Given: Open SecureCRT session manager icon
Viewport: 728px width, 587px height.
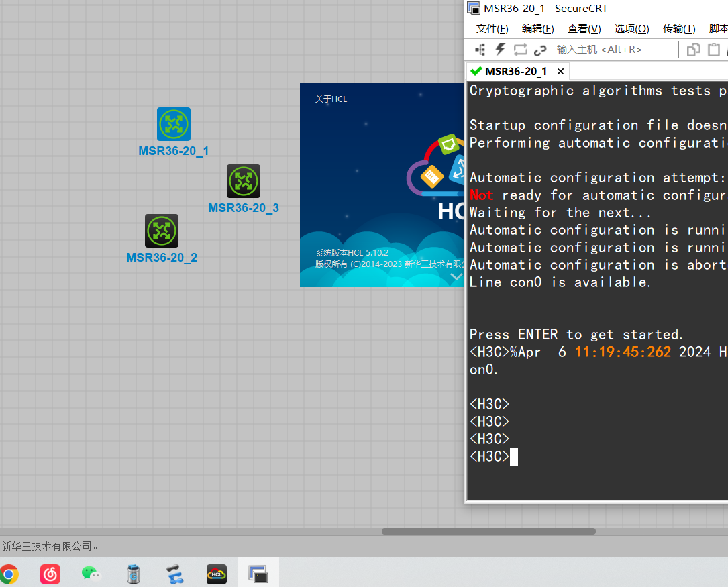Looking at the screenshot, I should (x=480, y=50).
